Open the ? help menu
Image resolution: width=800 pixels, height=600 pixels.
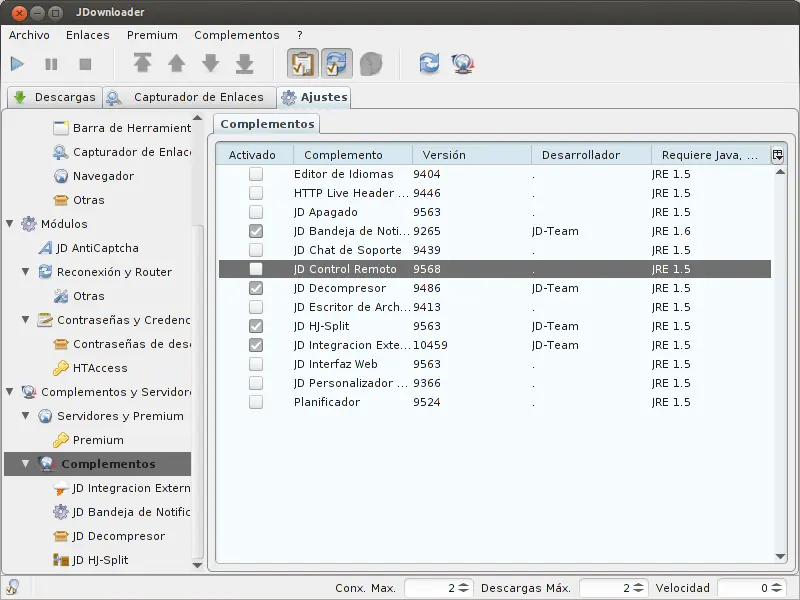pos(299,35)
